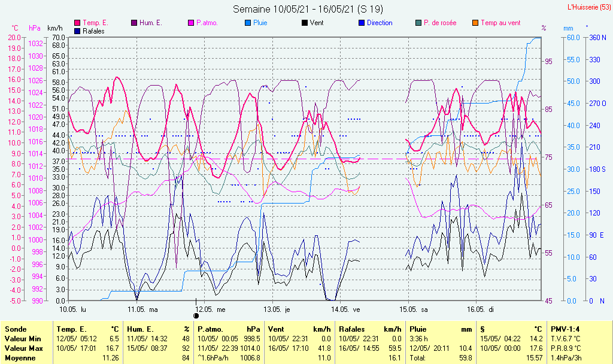The image size is (613, 364).
Task: Click the 'P.R.8.9 °C' entry
Action: tap(566, 348)
